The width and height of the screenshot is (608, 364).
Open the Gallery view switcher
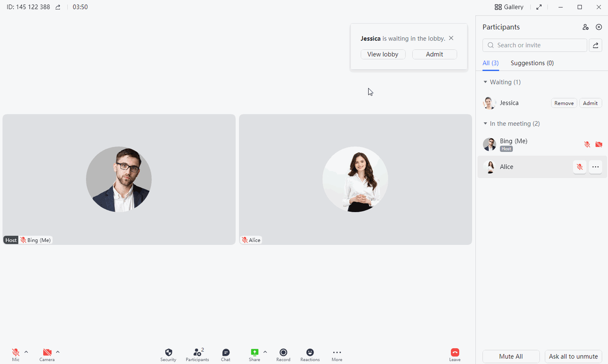tap(509, 7)
